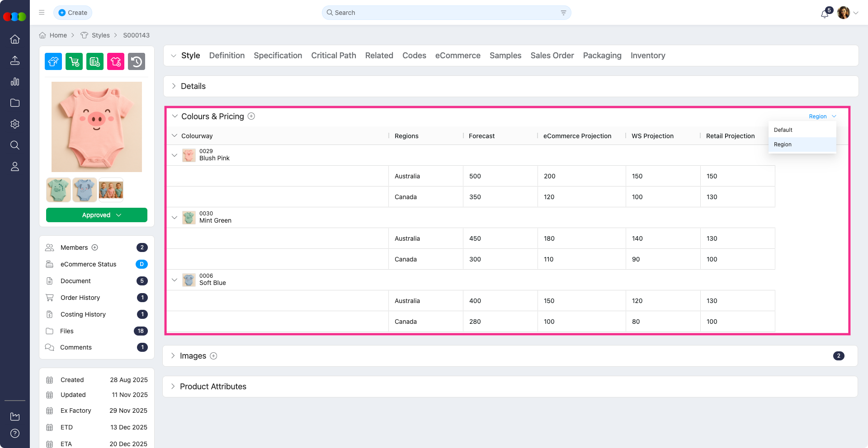Screen dimensions: 868x448
Task: Click the blue style shirt icon button
Action: (x=53, y=61)
